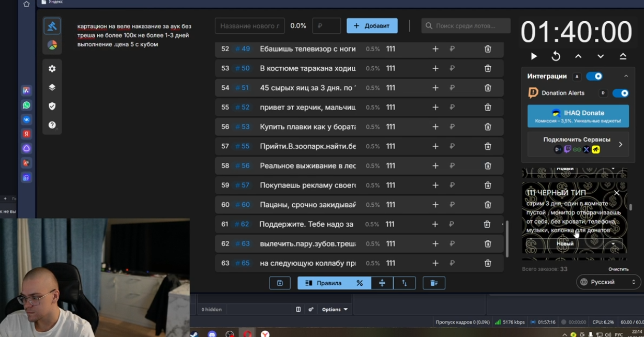Focus the new lot name field

[249, 26]
